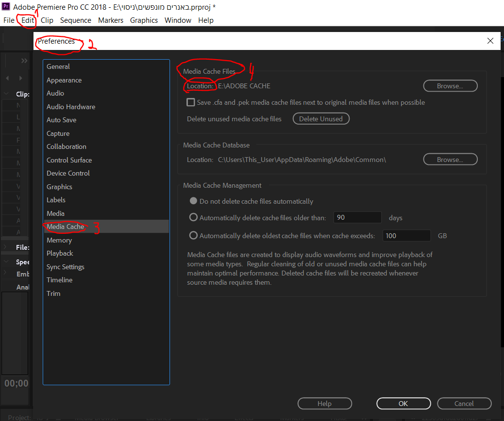Click the right arrow in the background panel
The height and width of the screenshot is (421, 504).
pyautogui.click(x=20, y=78)
